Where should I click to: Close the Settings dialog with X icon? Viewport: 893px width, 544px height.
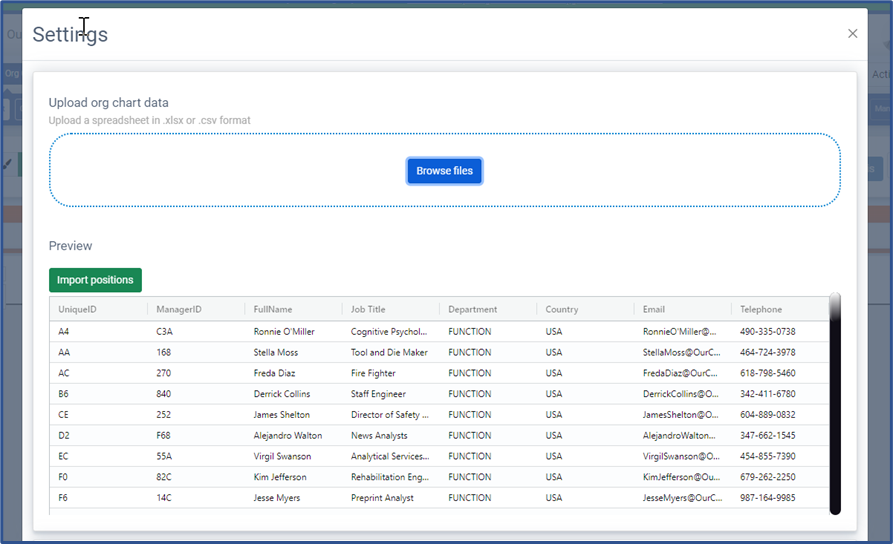(852, 34)
